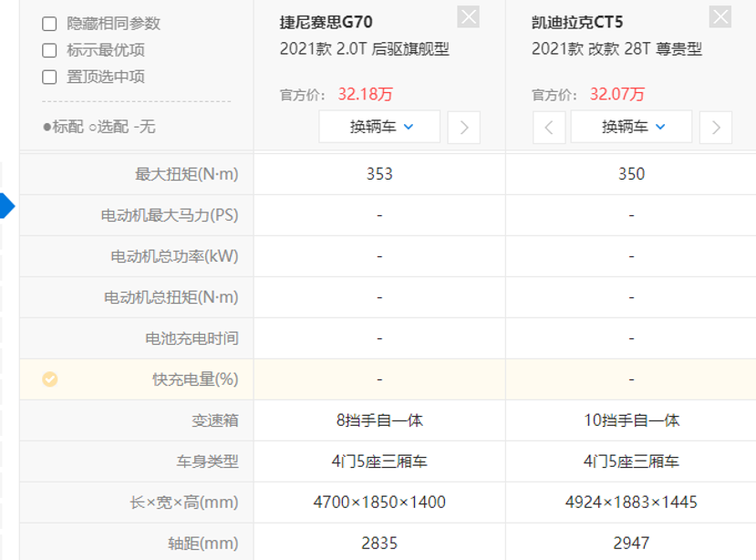Image resolution: width=756 pixels, height=560 pixels.
Task: Click the 32.07万 official price
Action: [x=617, y=94]
